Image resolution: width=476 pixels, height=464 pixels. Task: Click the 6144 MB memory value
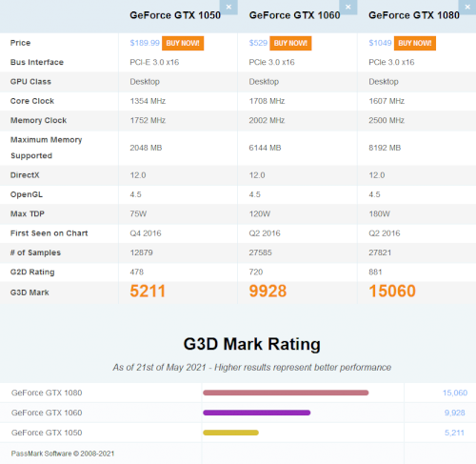pos(265,148)
